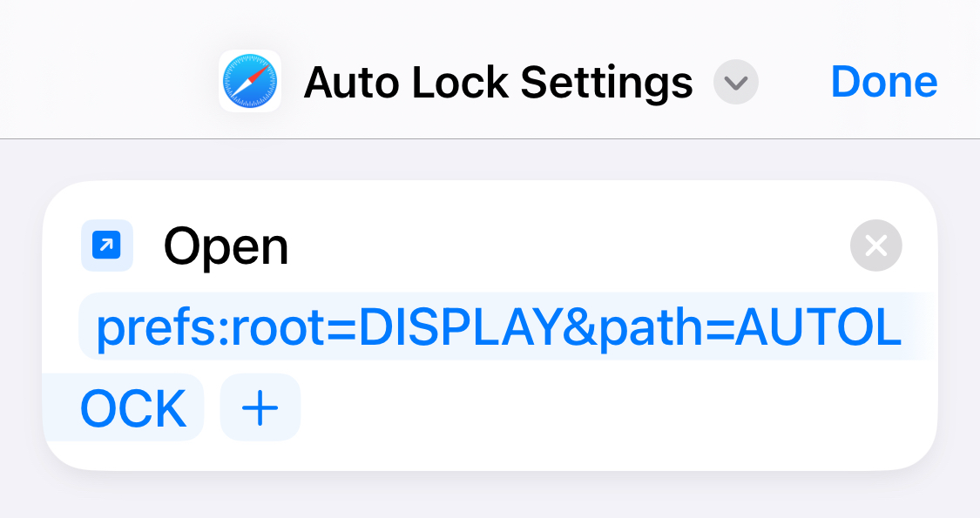Click empty white space beside the plus button
Image resolution: width=980 pixels, height=518 pixels.
tap(612, 409)
